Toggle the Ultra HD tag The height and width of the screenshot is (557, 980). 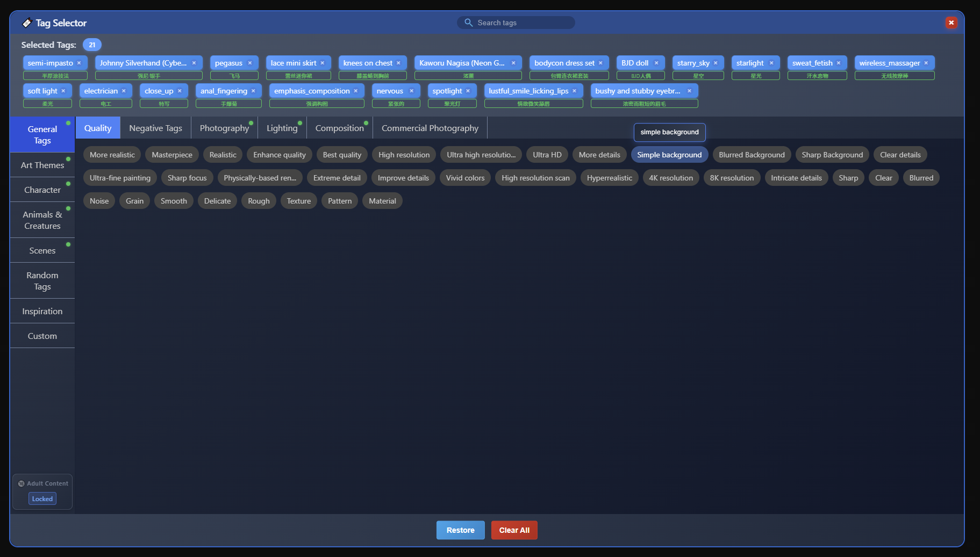coord(547,155)
